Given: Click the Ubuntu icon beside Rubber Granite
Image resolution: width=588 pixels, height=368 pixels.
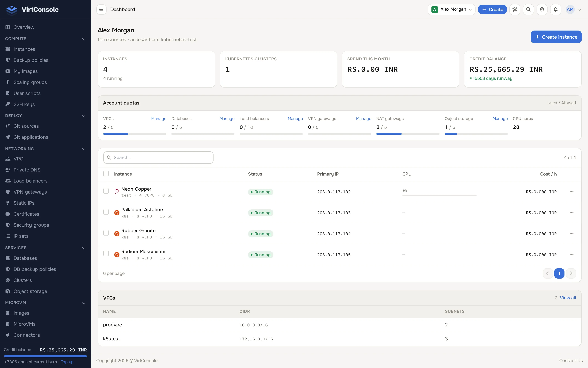Looking at the screenshot, I should (117, 233).
